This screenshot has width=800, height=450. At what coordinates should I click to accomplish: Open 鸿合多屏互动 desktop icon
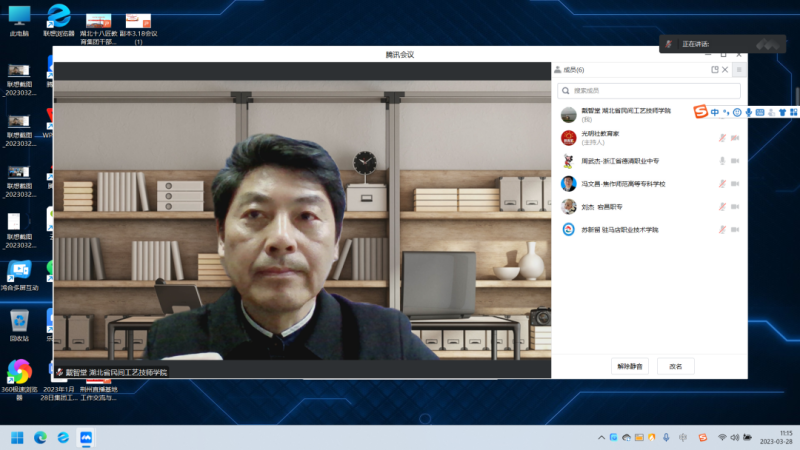coord(19,276)
